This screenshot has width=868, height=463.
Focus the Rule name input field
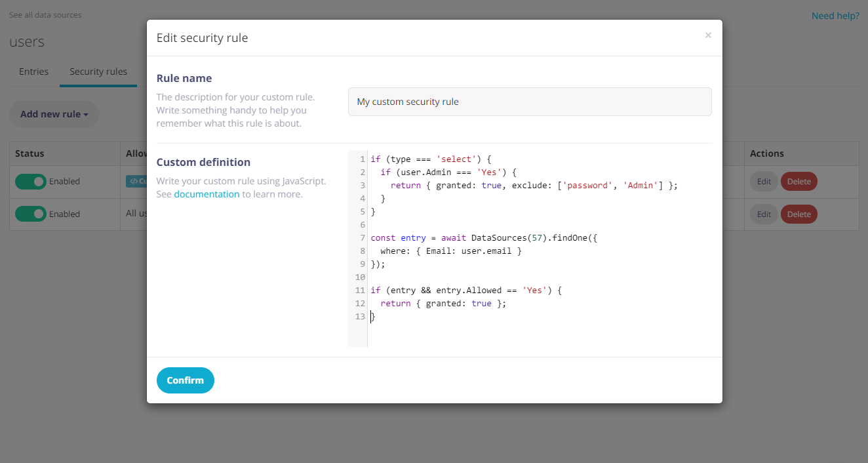[x=529, y=102]
